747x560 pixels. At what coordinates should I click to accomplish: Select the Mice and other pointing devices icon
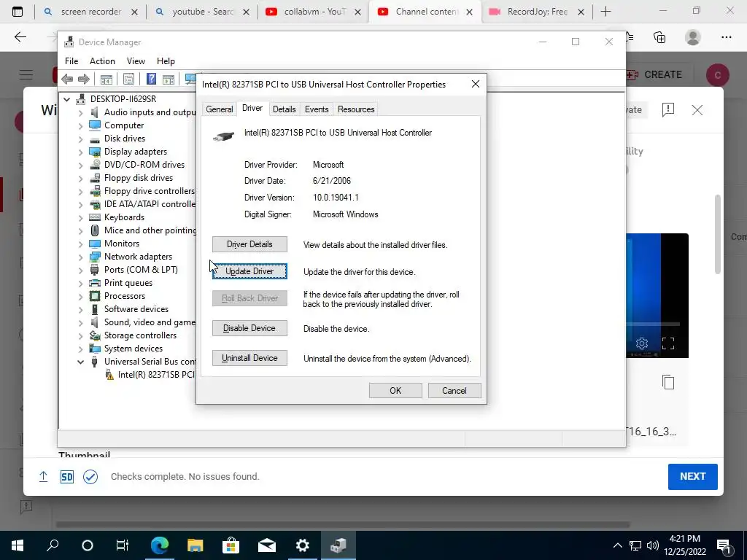tap(95, 230)
